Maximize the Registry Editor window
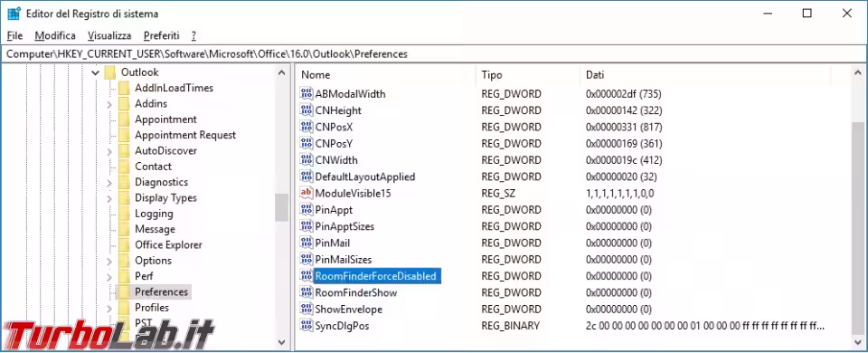Screen dimensions: 868x353 807,14
